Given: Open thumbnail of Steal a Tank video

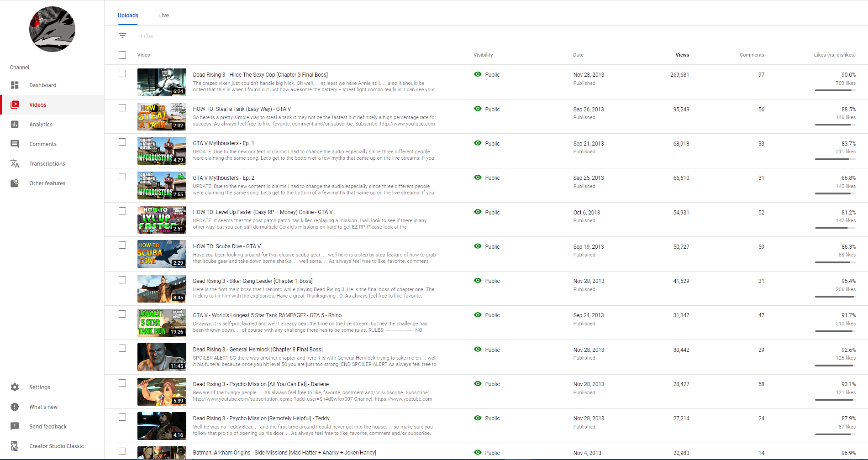Looking at the screenshot, I should [x=162, y=116].
